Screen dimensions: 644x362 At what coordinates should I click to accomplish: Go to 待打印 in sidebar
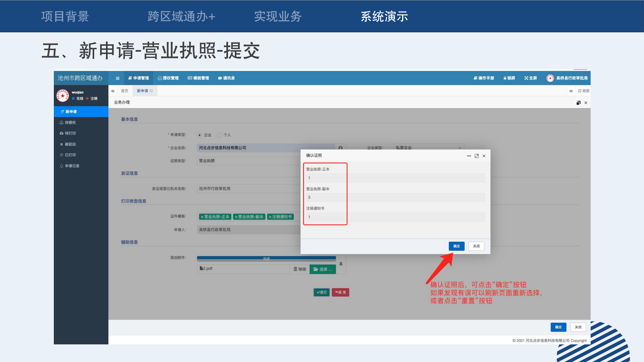[70, 133]
